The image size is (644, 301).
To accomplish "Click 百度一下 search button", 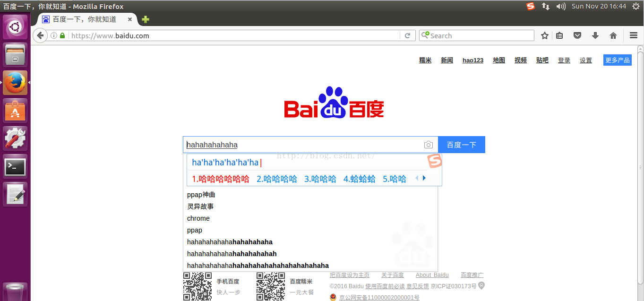I will [462, 145].
